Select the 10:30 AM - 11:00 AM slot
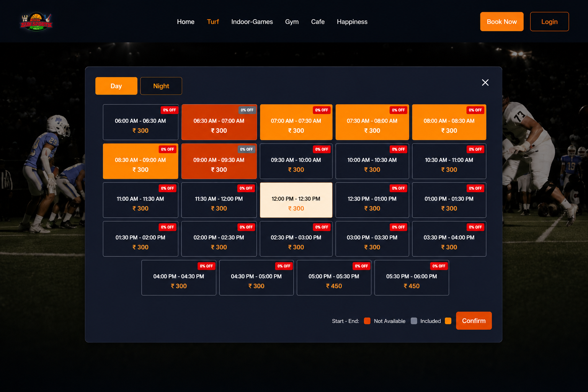This screenshot has width=588, height=392. (x=449, y=162)
